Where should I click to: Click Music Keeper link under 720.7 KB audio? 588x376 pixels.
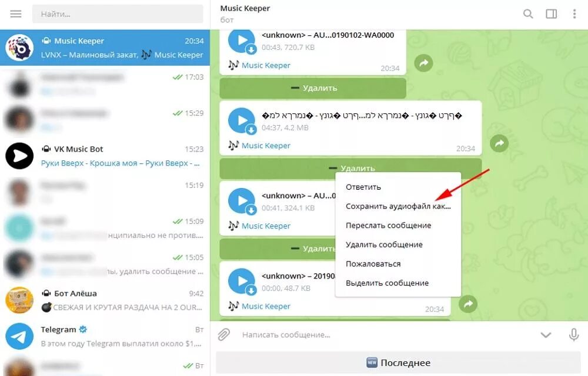(x=266, y=66)
